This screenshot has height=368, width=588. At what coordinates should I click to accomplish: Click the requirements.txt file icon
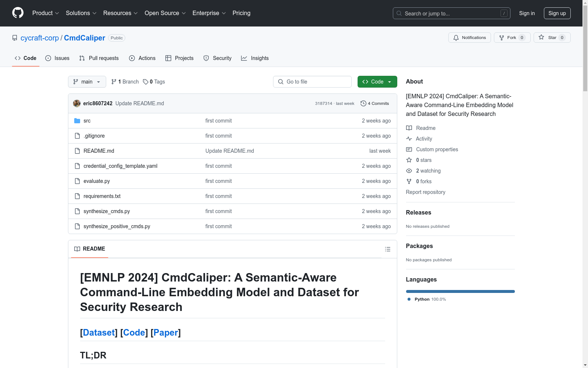pos(77,196)
